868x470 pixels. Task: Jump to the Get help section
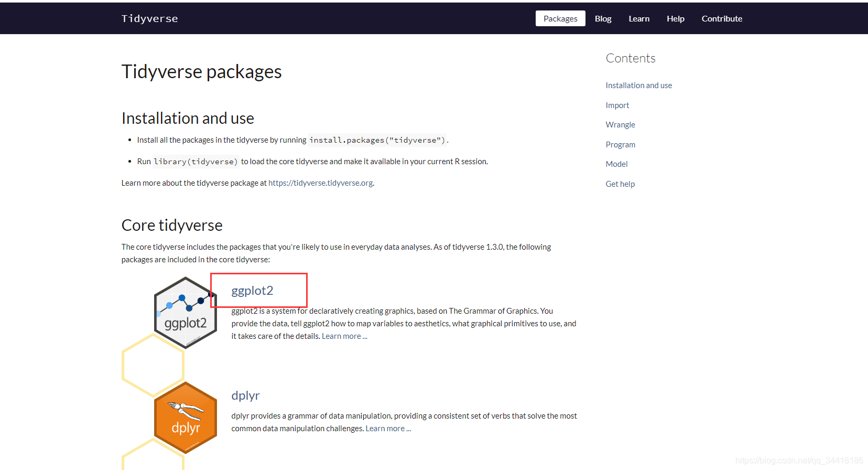click(x=621, y=184)
